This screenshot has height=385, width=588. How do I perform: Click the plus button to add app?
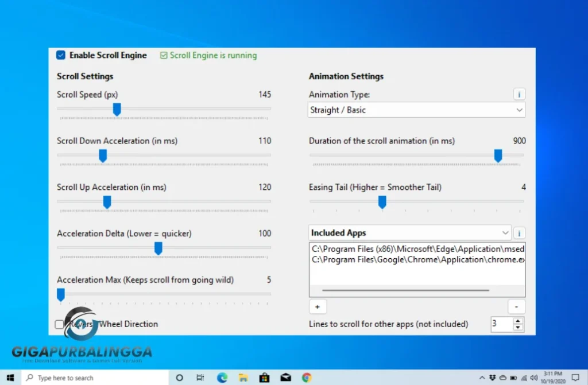coord(318,306)
